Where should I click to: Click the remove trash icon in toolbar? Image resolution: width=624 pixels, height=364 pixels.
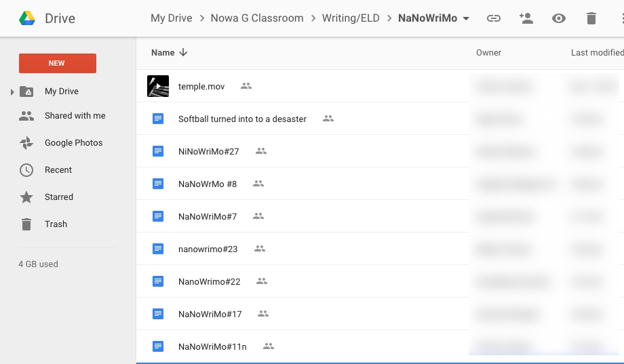pos(591,18)
